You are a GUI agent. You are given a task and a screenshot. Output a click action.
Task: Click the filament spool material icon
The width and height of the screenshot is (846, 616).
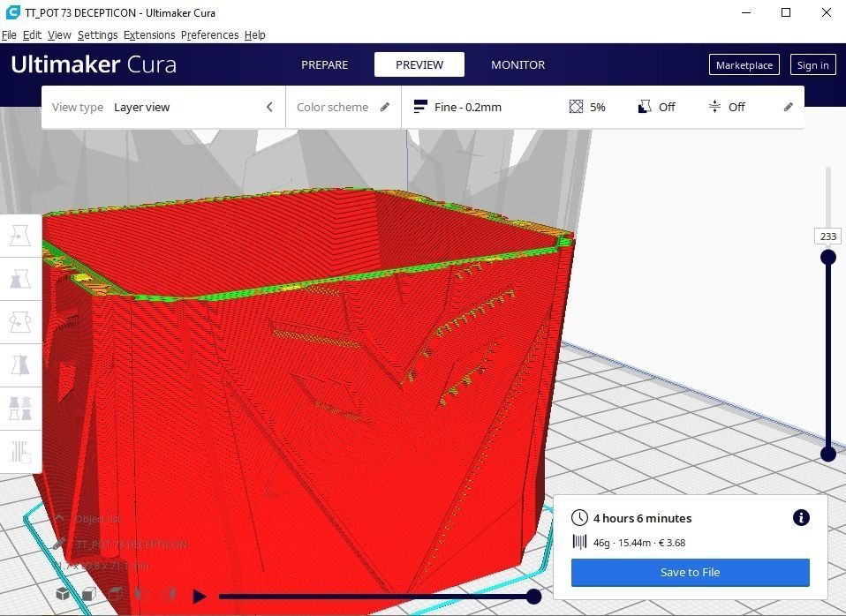[x=579, y=542]
